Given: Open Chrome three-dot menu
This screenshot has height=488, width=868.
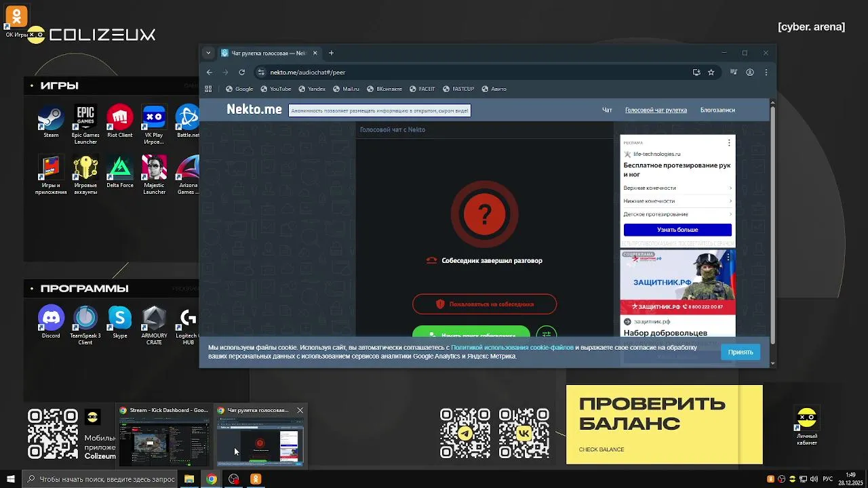Looking at the screenshot, I should coord(766,73).
